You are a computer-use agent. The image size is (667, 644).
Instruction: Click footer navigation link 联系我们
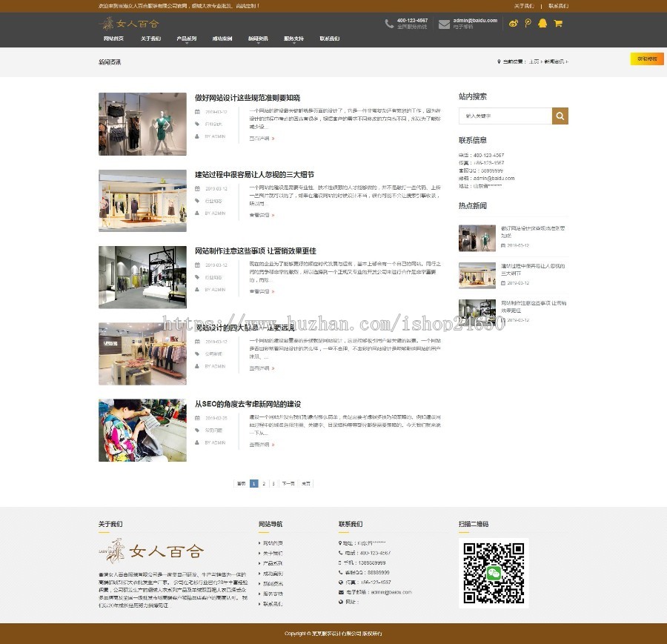(273, 604)
